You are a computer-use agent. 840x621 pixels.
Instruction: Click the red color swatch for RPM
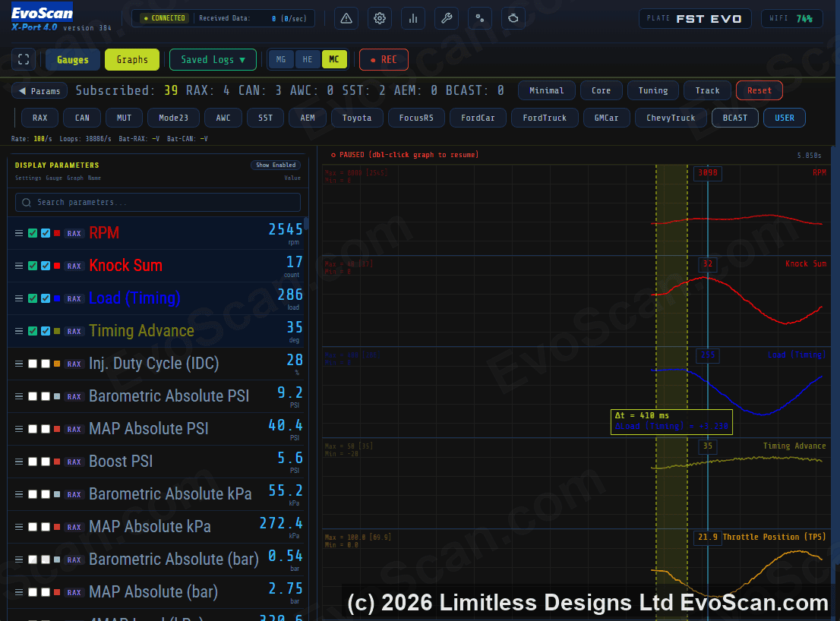tap(57, 233)
